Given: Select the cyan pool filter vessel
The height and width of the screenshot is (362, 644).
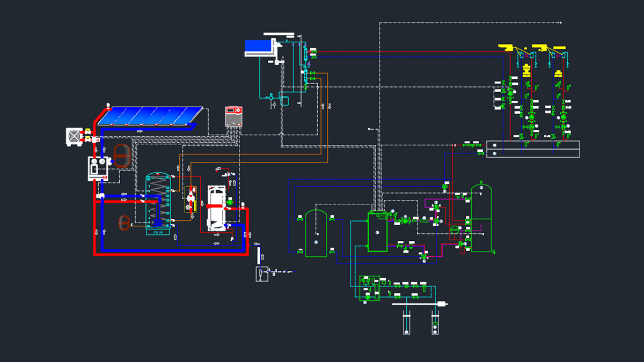Looking at the screenshot, I should pos(284,100).
